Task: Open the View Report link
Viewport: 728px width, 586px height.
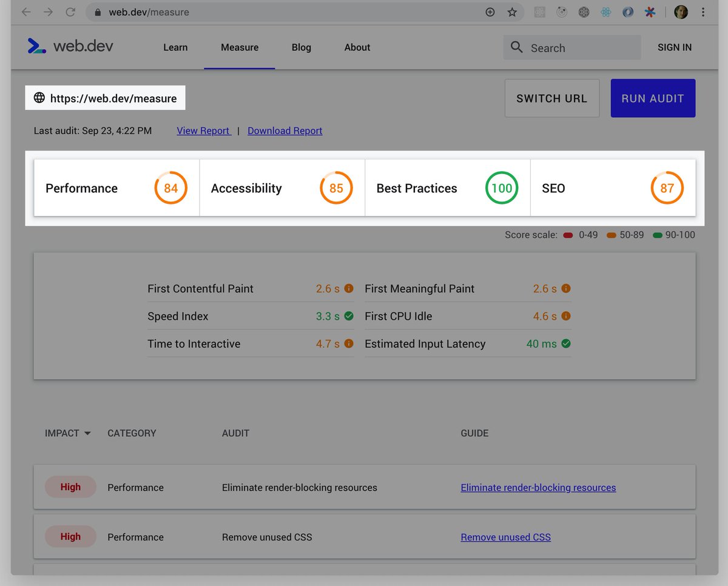Action: (204, 130)
